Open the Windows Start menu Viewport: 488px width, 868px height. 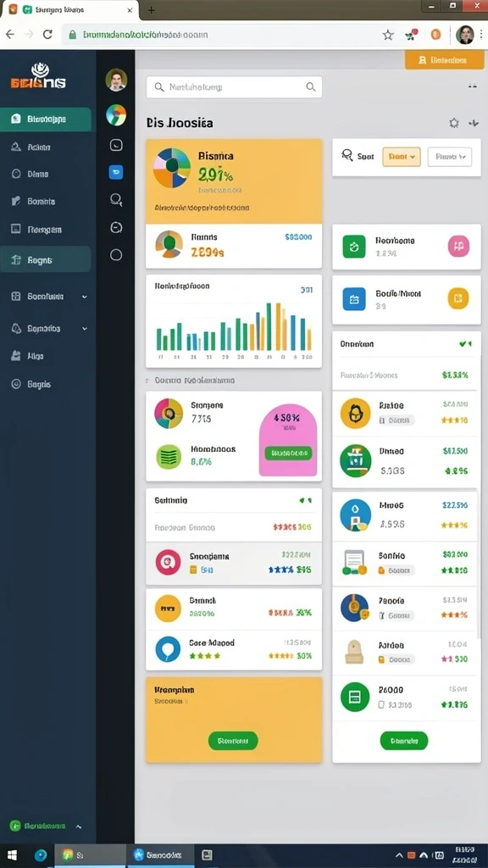point(12,855)
